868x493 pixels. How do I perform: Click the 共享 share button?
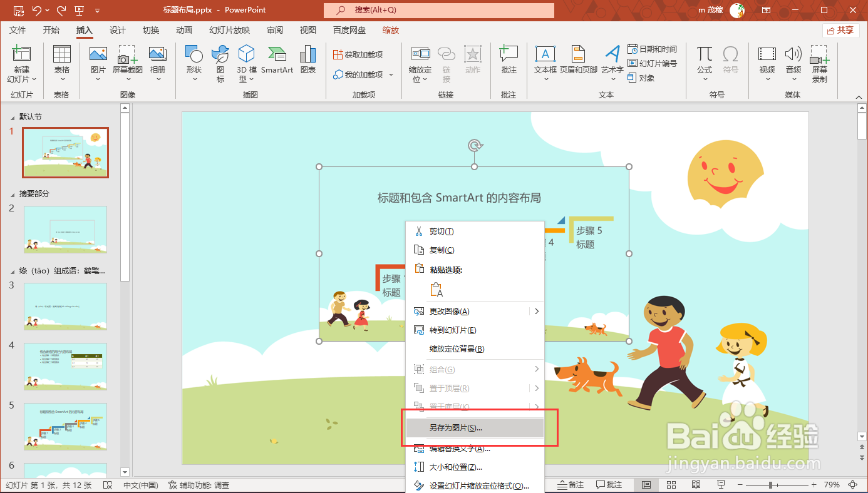[840, 30]
